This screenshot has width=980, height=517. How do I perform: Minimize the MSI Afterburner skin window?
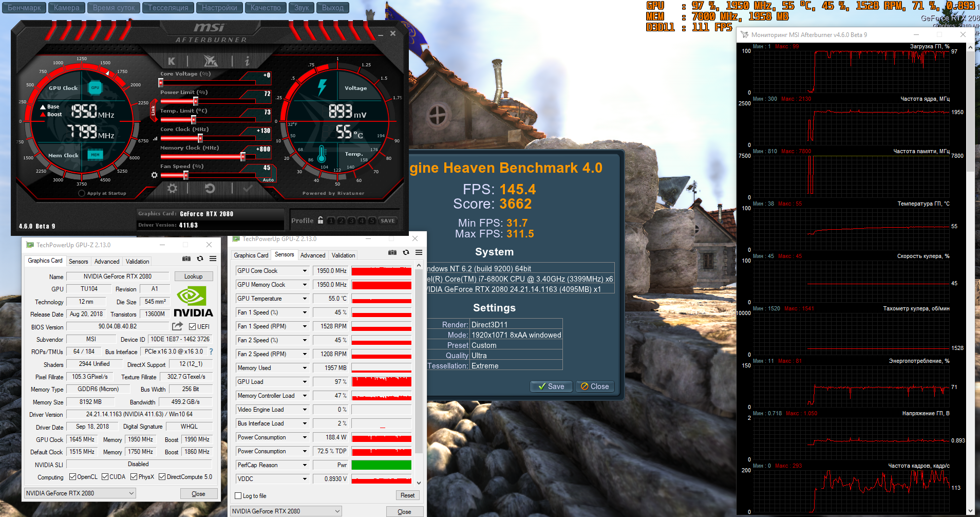coord(381,34)
